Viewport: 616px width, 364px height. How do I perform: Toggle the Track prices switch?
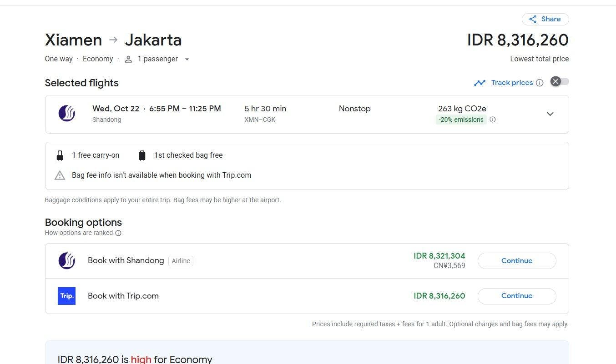click(559, 82)
